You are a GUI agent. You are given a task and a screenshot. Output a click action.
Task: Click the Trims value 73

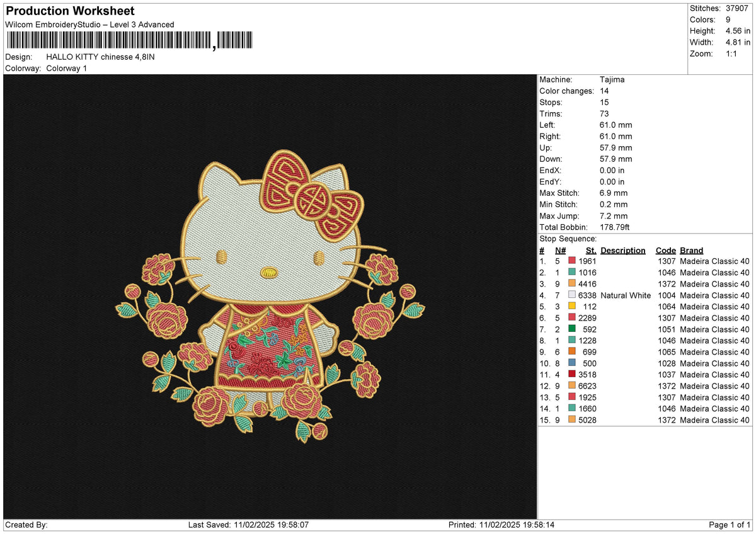[x=605, y=114]
